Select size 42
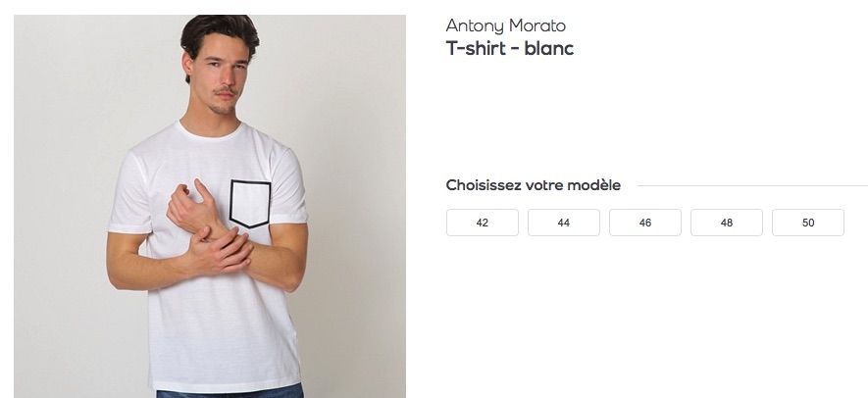868x398 pixels. click(483, 223)
